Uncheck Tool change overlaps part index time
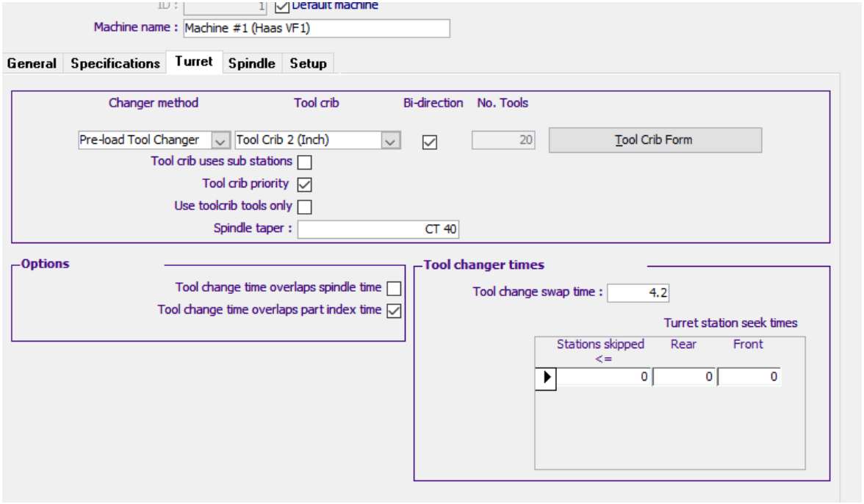This screenshot has width=864, height=504. tap(395, 311)
